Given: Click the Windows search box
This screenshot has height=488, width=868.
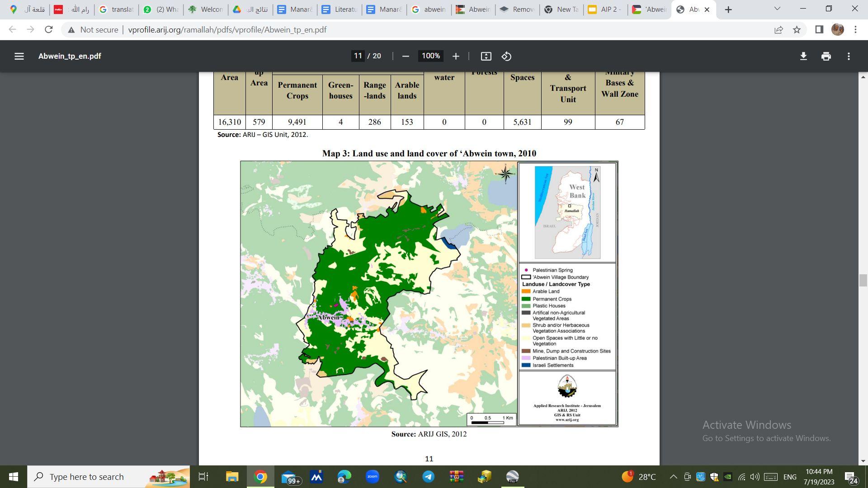Looking at the screenshot, I should (108, 477).
